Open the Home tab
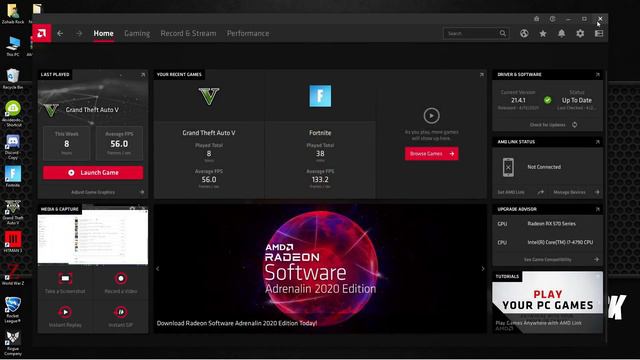Screen dimensions: 640x360 pos(103,33)
